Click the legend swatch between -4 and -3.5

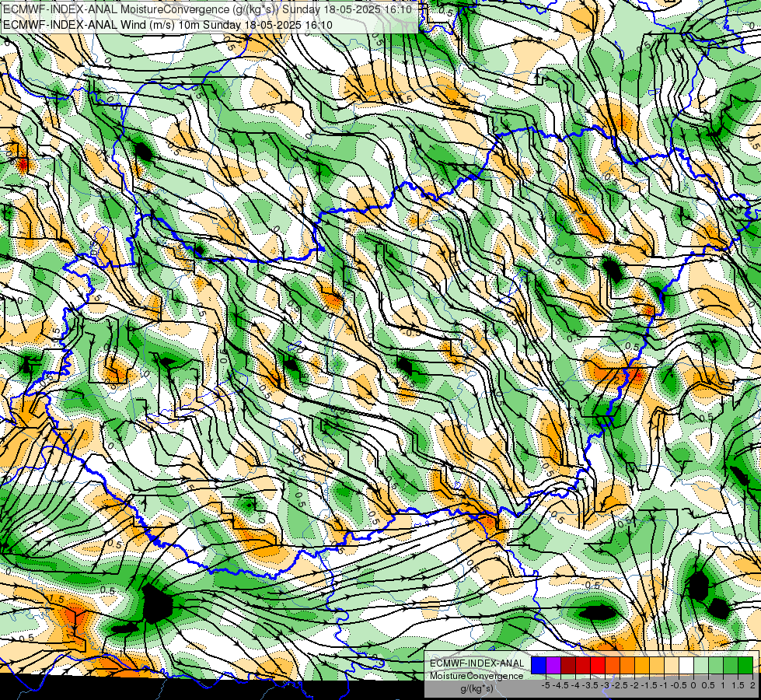tap(583, 666)
